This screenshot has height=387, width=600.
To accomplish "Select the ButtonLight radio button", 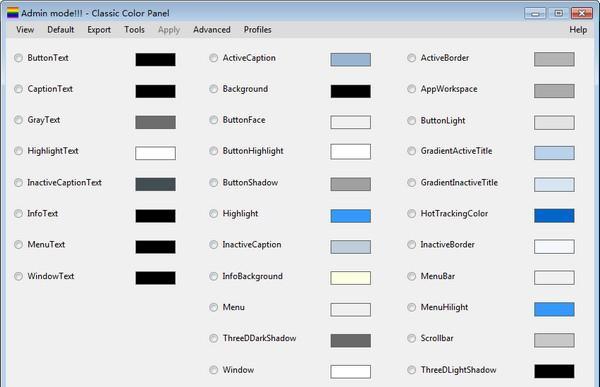I will pyautogui.click(x=411, y=121).
